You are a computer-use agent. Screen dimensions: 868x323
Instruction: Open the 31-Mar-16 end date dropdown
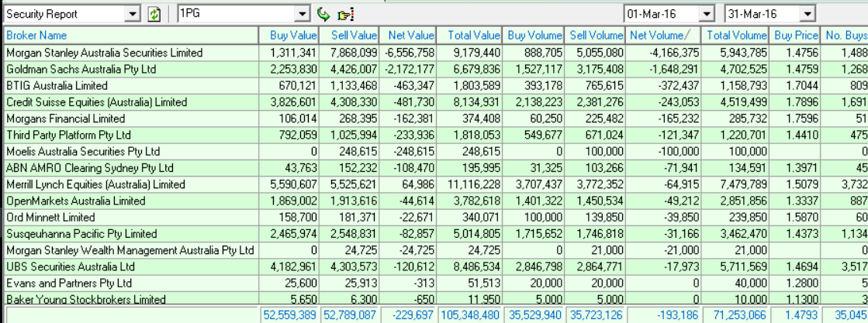coord(808,14)
